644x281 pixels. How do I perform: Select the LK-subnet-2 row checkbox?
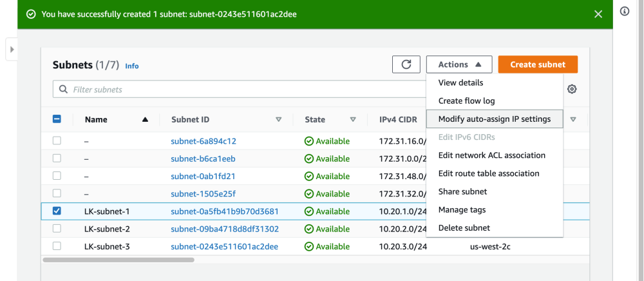point(57,228)
